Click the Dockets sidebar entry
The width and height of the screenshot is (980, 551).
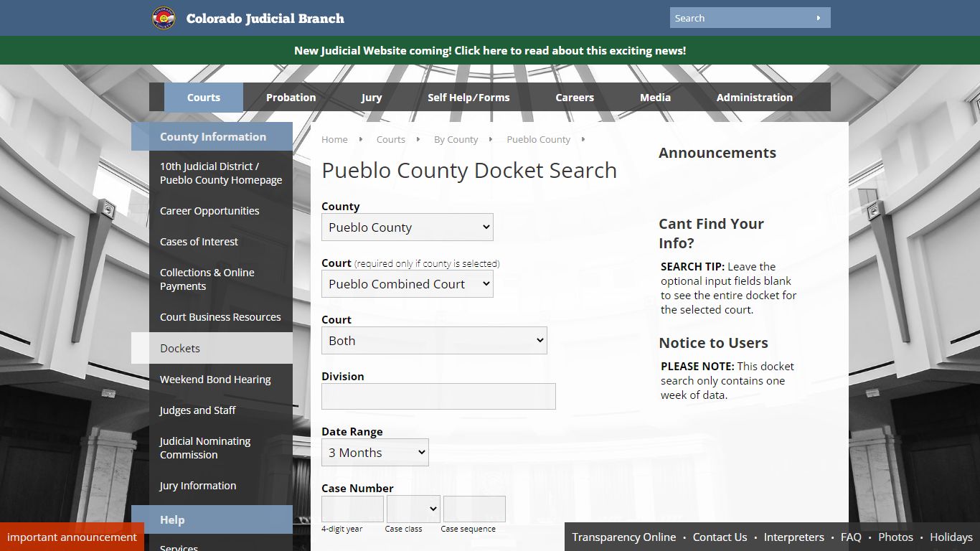(179, 348)
